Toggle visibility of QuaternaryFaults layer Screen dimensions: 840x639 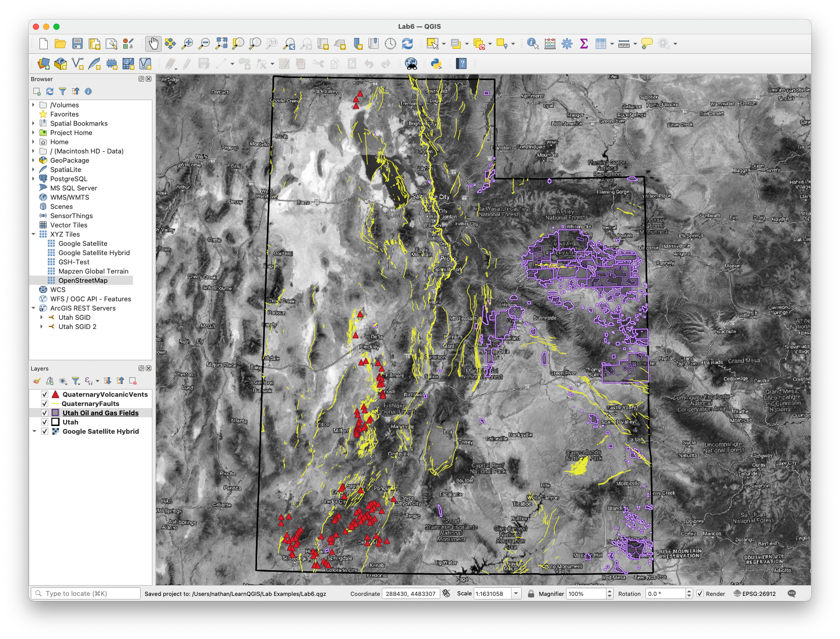45,403
